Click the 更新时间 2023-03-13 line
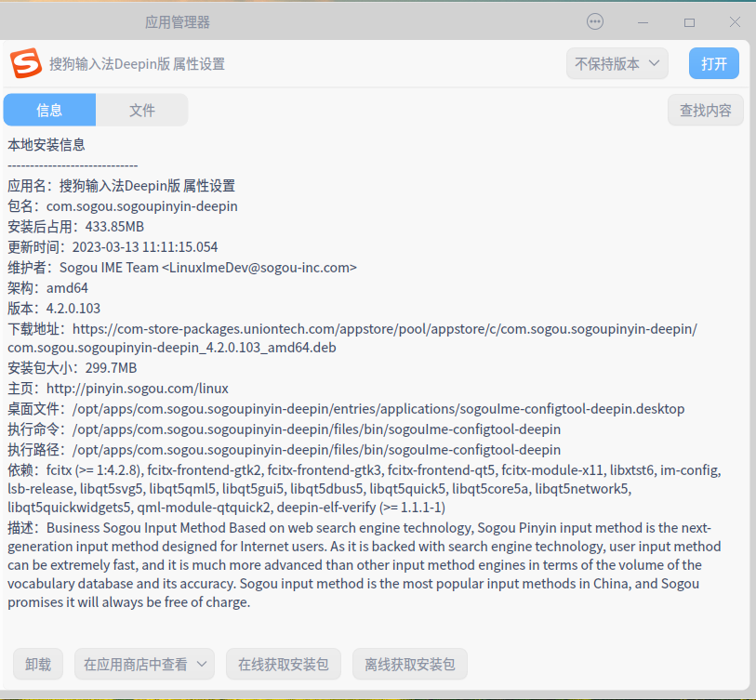 (113, 247)
